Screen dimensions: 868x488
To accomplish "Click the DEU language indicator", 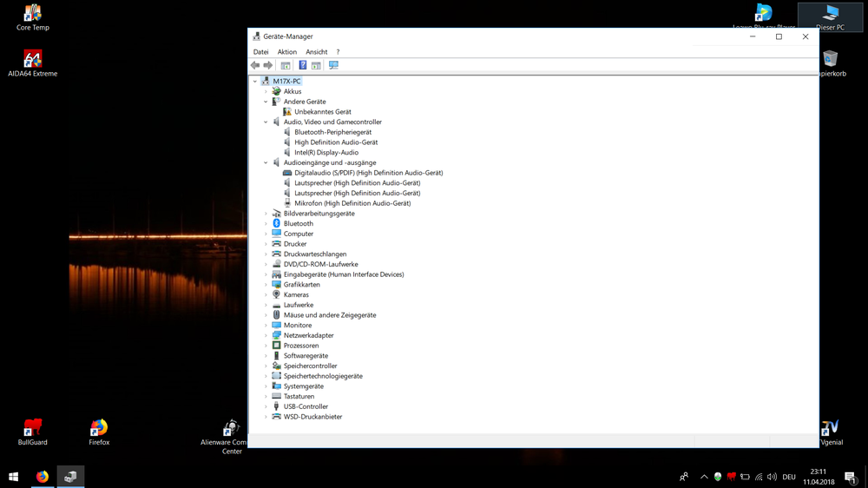I will [x=789, y=477].
